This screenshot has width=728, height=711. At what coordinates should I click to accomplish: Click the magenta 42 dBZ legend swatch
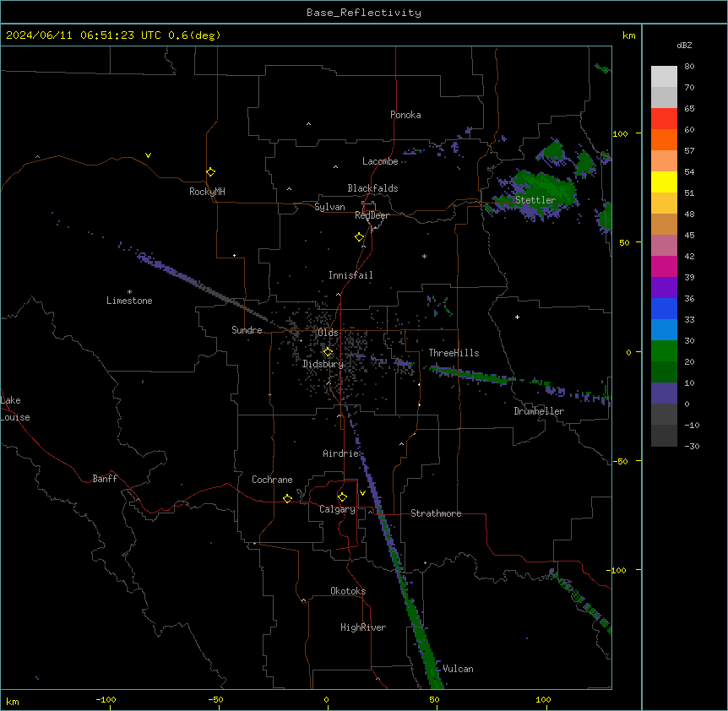(x=664, y=266)
